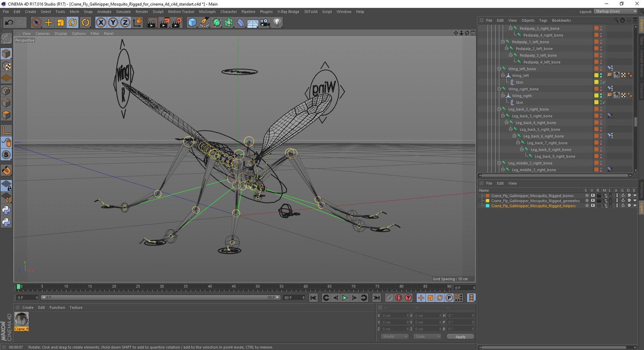
Task: Click the Record Active Objects button
Action: point(389,298)
